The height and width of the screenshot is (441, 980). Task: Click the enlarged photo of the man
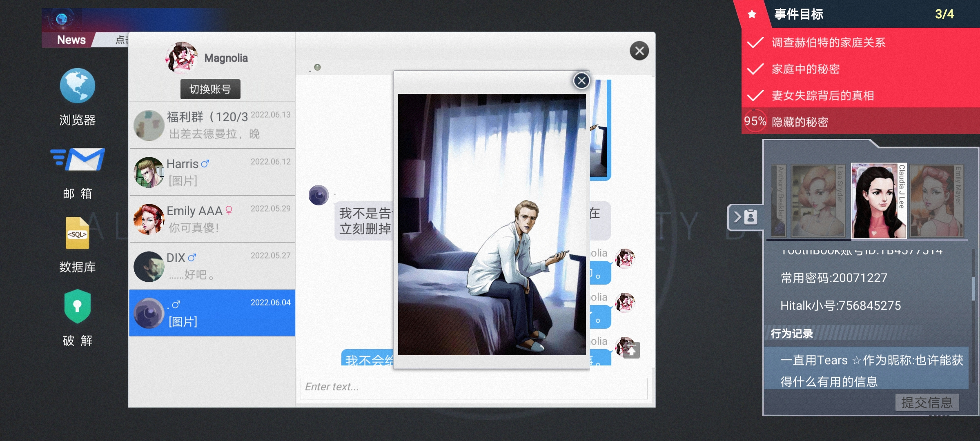coord(492,225)
